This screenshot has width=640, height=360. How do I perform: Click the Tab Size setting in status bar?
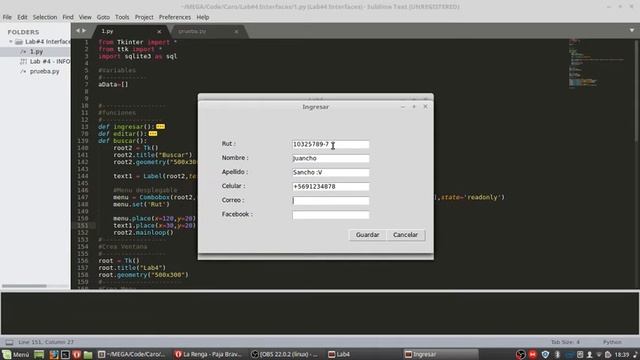[565, 342]
